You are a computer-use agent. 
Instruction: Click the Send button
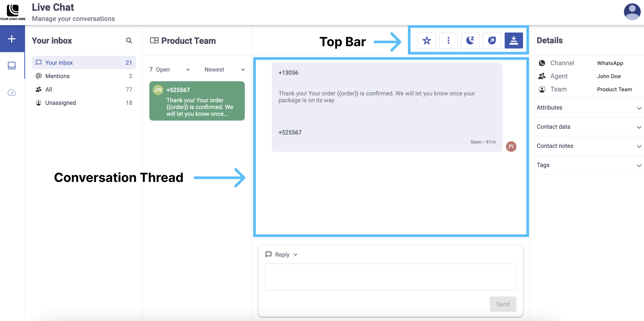coord(503,304)
